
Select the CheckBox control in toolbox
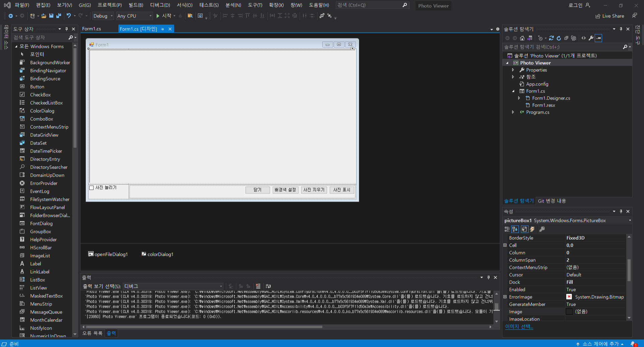tap(40, 95)
